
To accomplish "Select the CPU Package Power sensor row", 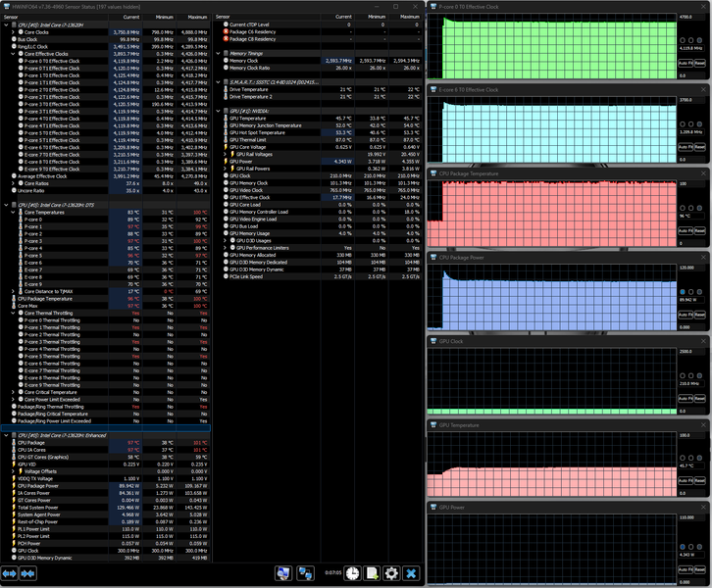I will (x=105, y=486).
